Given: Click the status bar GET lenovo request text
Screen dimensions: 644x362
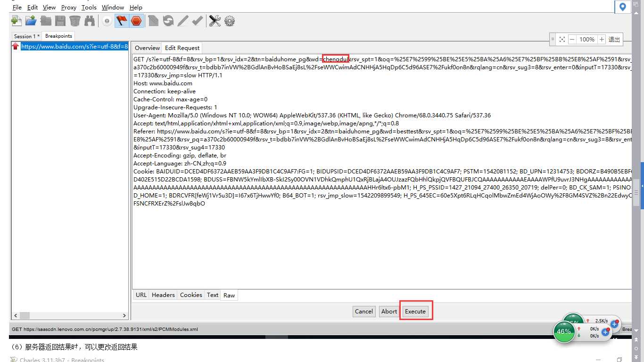Looking at the screenshot, I should click(105, 329).
